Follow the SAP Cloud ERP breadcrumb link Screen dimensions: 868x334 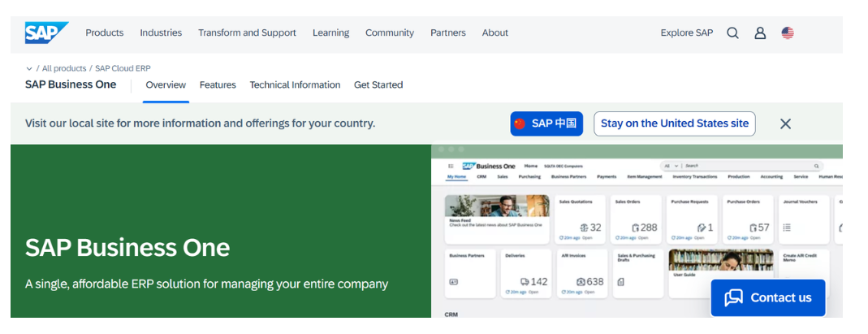[123, 69]
